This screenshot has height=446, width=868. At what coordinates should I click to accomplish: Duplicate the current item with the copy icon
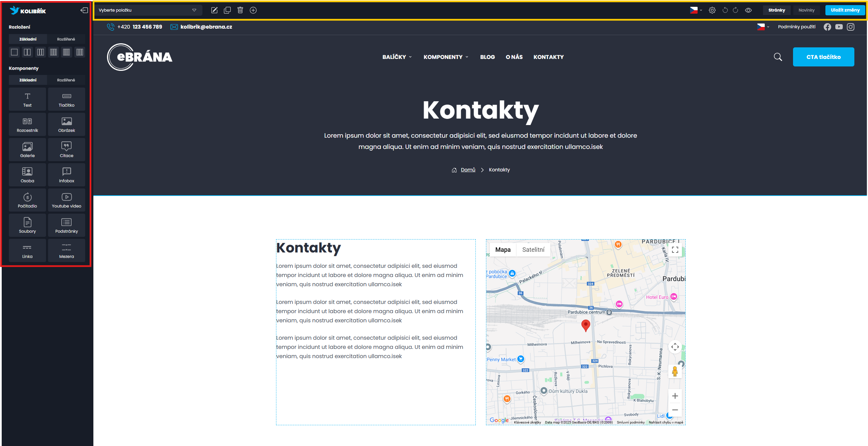coord(227,10)
